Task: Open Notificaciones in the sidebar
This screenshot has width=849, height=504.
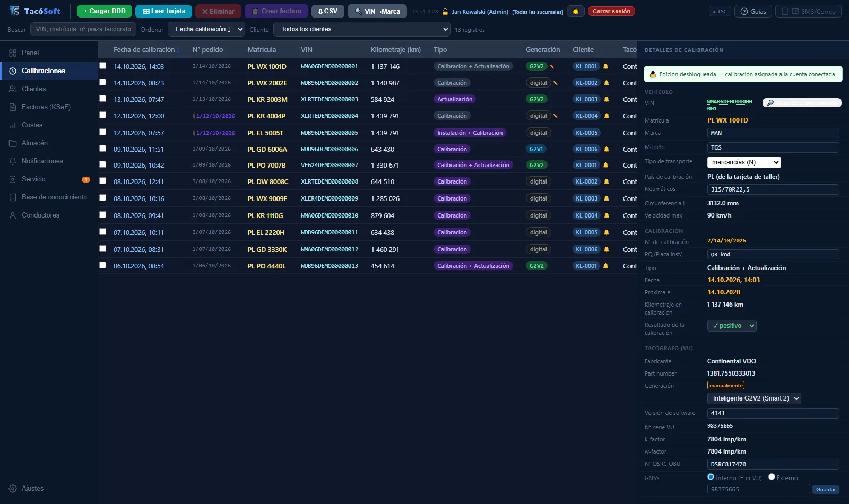Action: pos(49,161)
